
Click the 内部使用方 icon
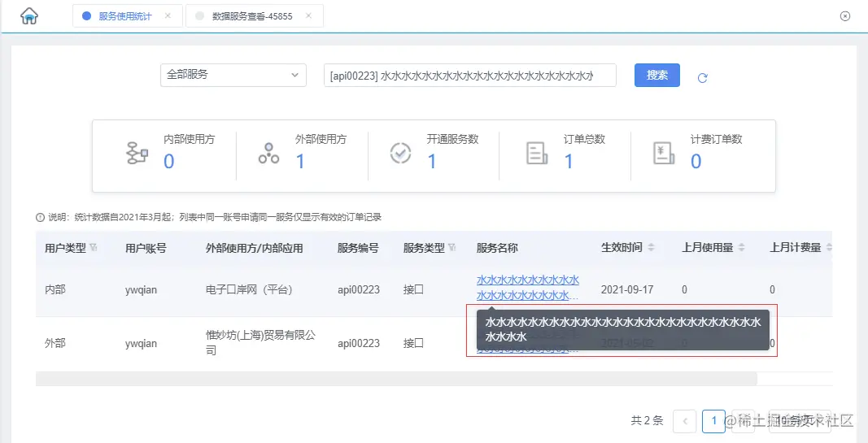click(x=137, y=153)
